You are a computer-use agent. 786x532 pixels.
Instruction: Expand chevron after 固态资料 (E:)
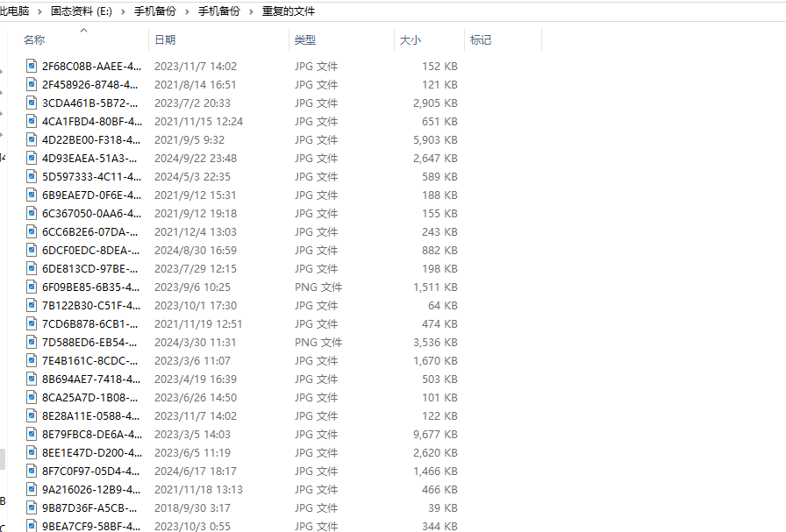[123, 11]
